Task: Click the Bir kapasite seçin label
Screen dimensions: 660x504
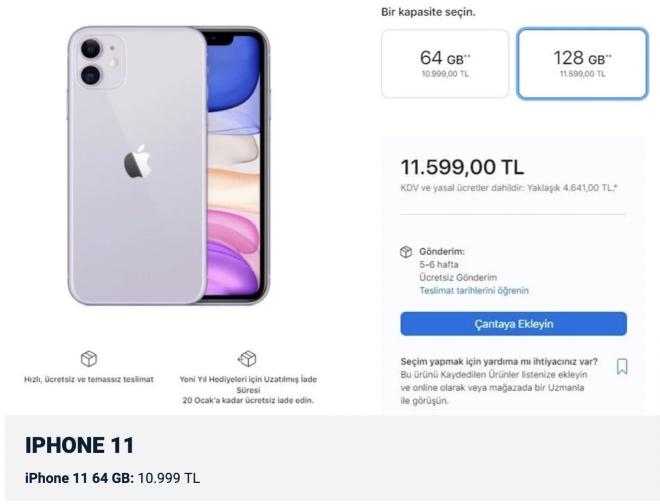Action: coord(428,12)
